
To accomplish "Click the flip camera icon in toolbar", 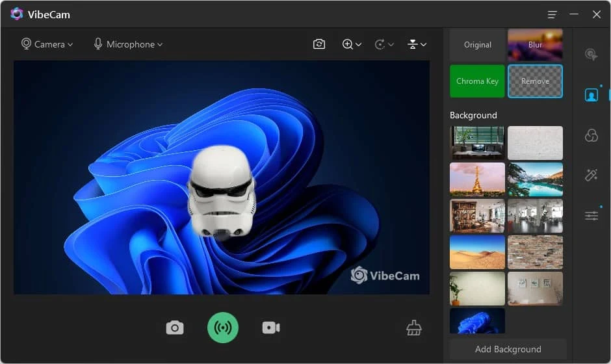I will [x=319, y=44].
